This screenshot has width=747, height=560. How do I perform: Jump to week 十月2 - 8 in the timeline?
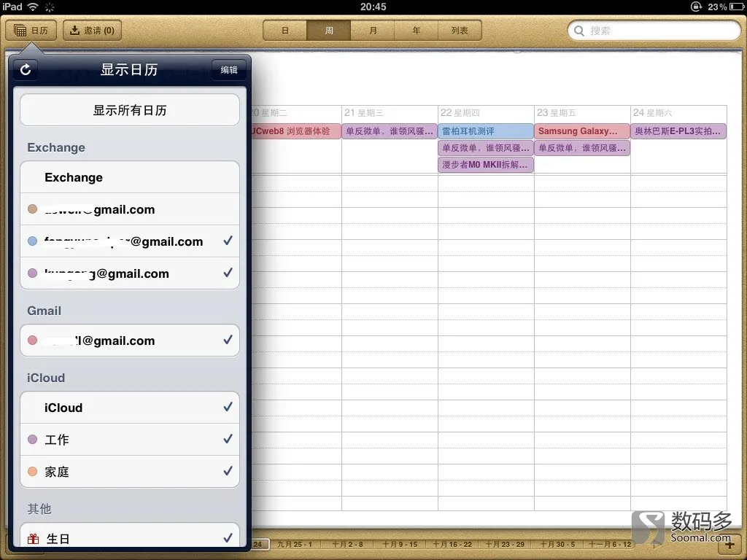(347, 544)
